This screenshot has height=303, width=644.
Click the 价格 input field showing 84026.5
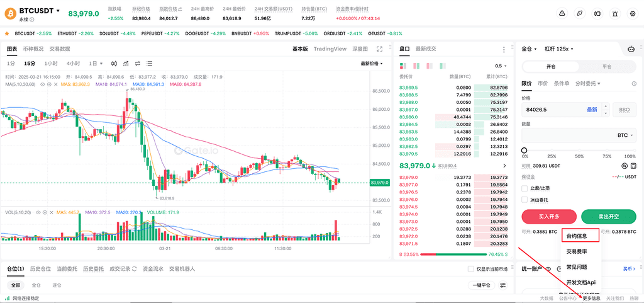click(x=553, y=109)
